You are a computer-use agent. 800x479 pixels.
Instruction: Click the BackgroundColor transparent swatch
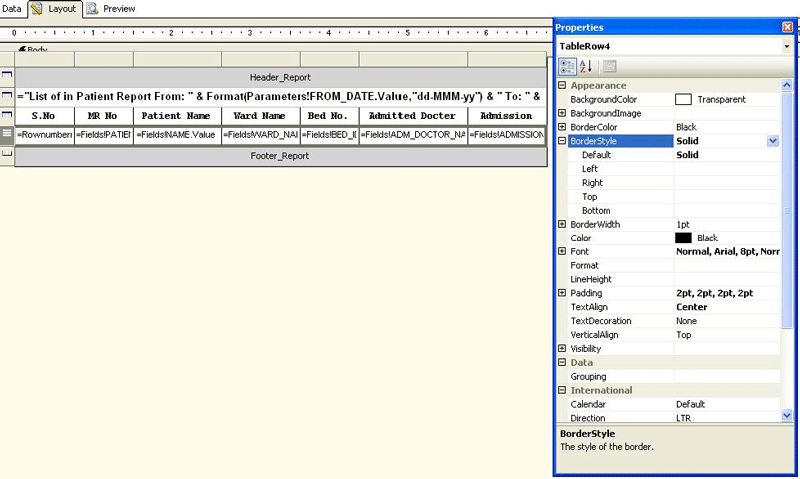click(x=683, y=99)
